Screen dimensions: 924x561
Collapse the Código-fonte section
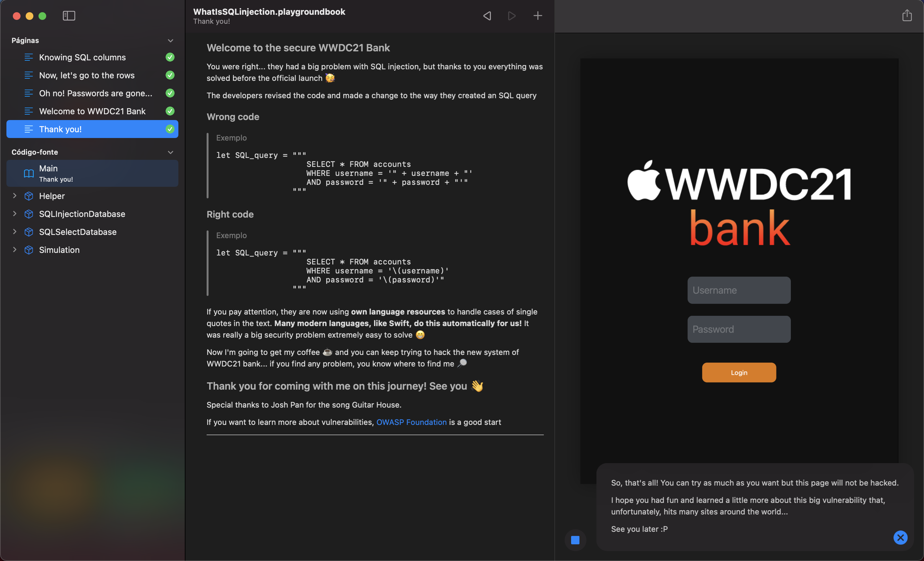coord(171,152)
